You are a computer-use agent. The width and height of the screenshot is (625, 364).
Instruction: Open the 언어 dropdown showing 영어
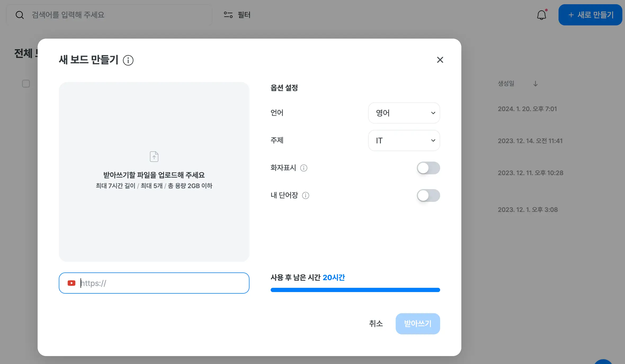tap(404, 113)
